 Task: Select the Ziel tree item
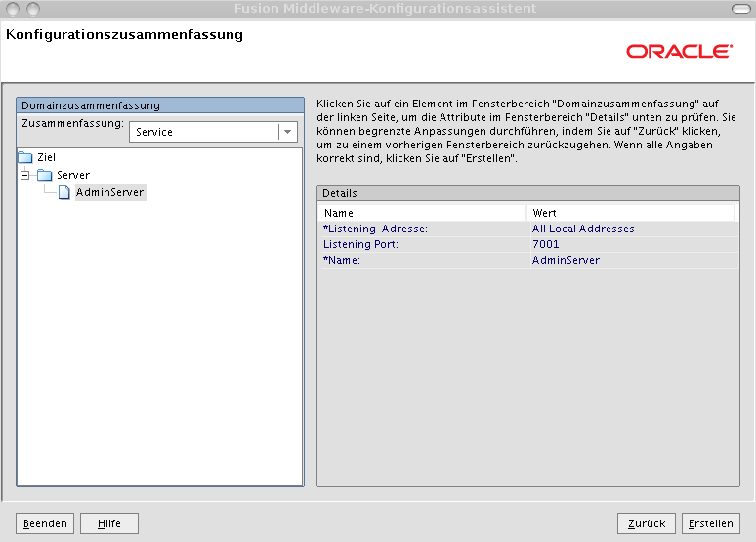(46, 157)
